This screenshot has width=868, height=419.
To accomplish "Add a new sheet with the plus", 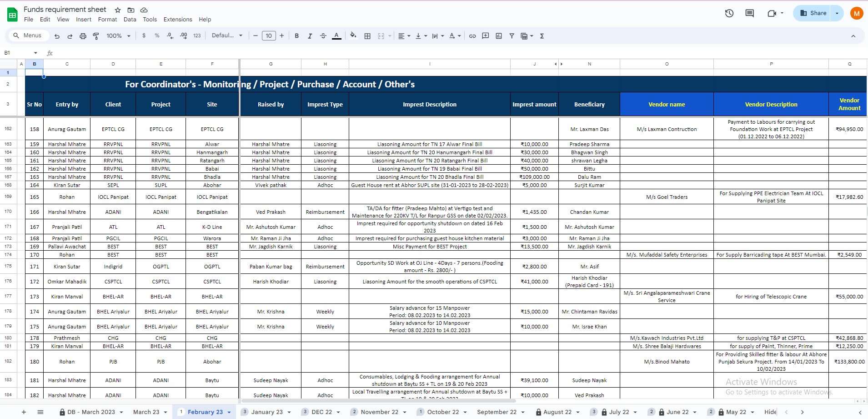I will pos(24,412).
